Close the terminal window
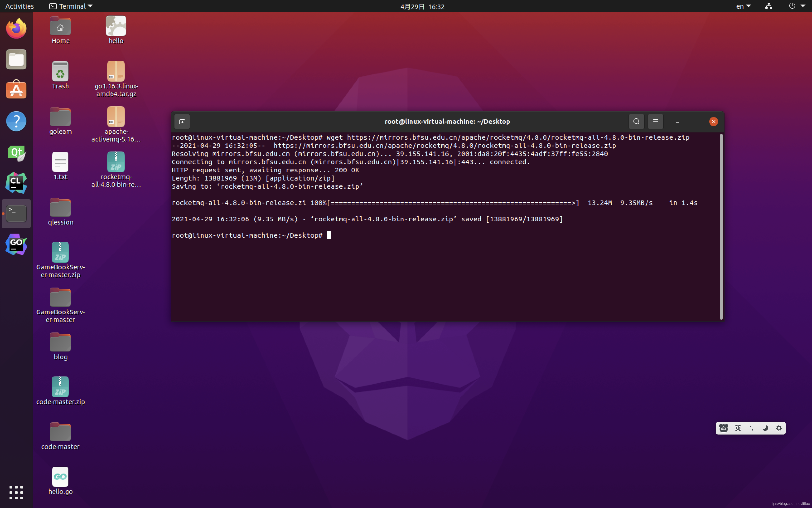Viewport: 812px width, 508px height. pyautogui.click(x=713, y=122)
